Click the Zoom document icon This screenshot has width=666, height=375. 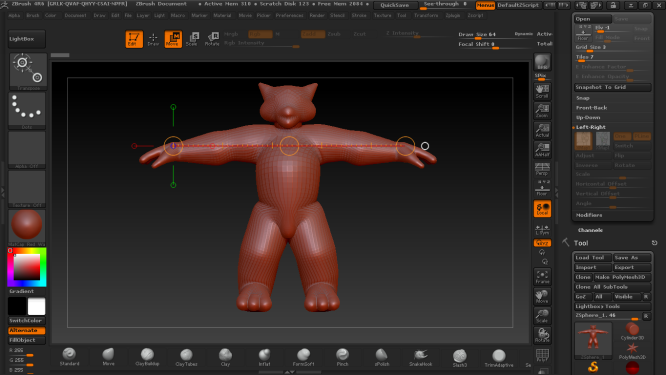tap(542, 110)
